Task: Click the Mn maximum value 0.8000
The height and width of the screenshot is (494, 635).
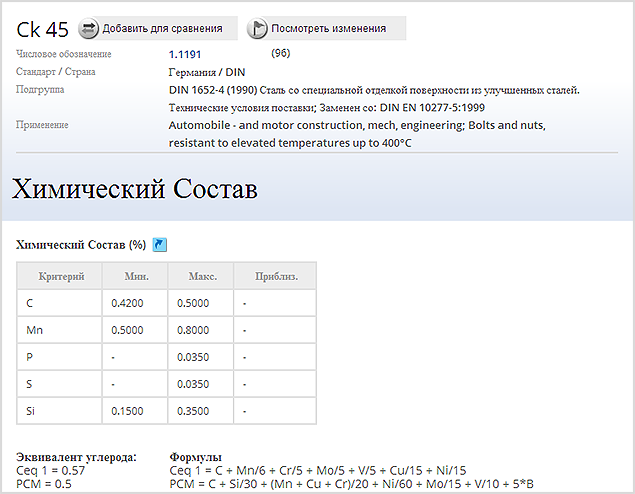Action: click(x=193, y=330)
